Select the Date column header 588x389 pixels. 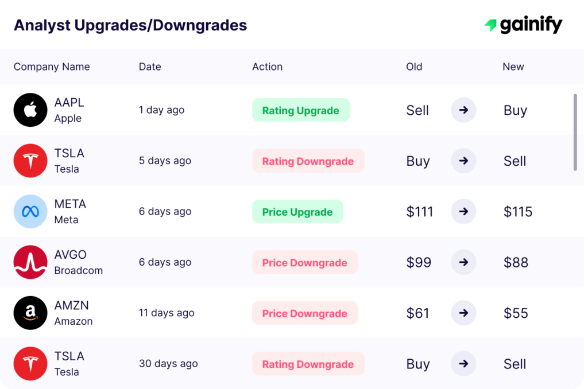(x=150, y=67)
